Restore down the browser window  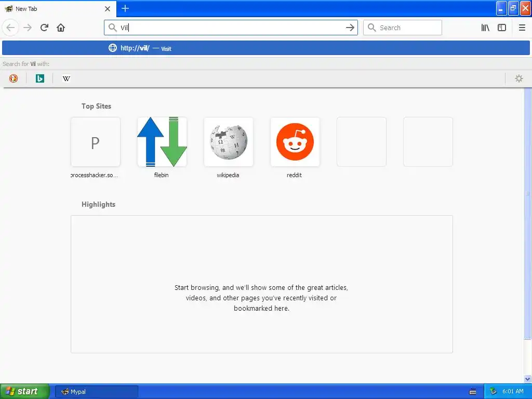coord(513,8)
